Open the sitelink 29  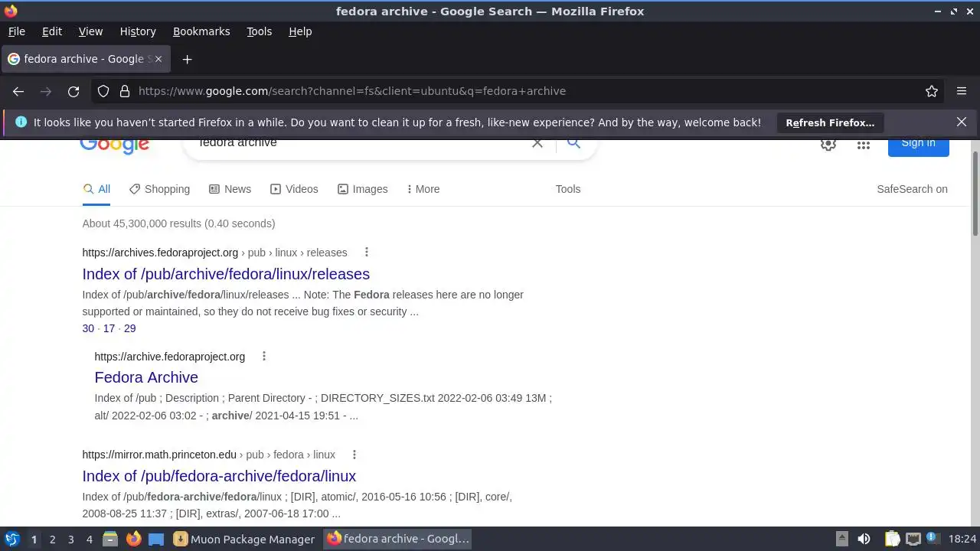click(129, 328)
